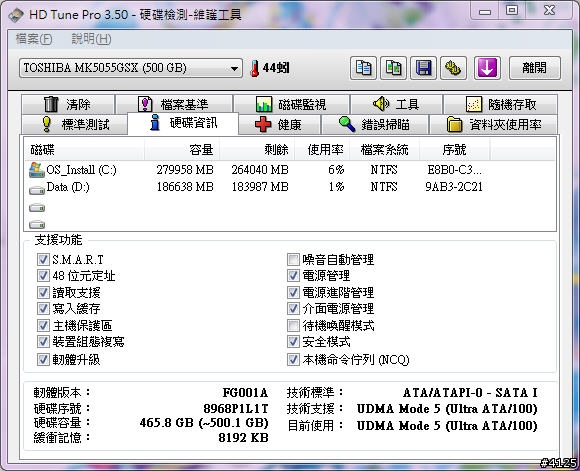Screen dimensions: 580x471
Task: Enable the 待機喚醒模式 checkbox
Action: coord(293,325)
